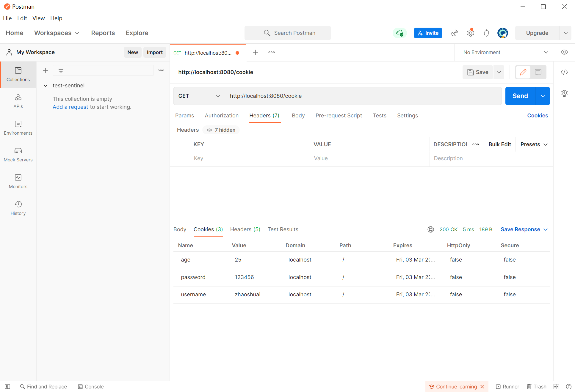Click the New button
Viewport: 575px width, 392px height.
pos(133,52)
